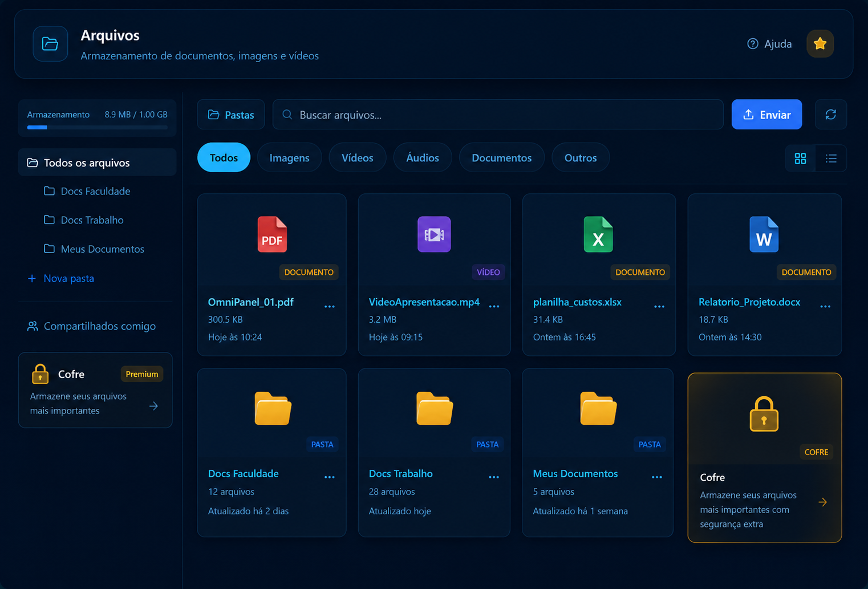Select the Áudios filter tab
This screenshot has height=589, width=868.
(x=423, y=158)
